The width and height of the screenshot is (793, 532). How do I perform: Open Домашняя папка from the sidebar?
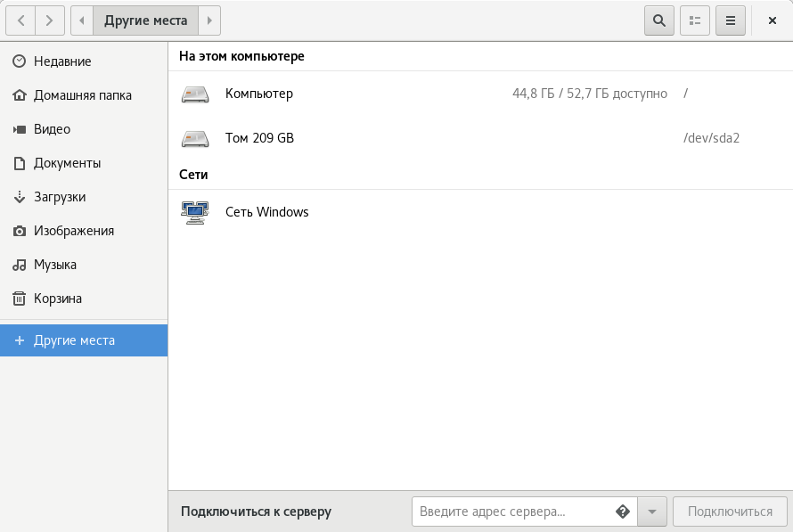84,95
